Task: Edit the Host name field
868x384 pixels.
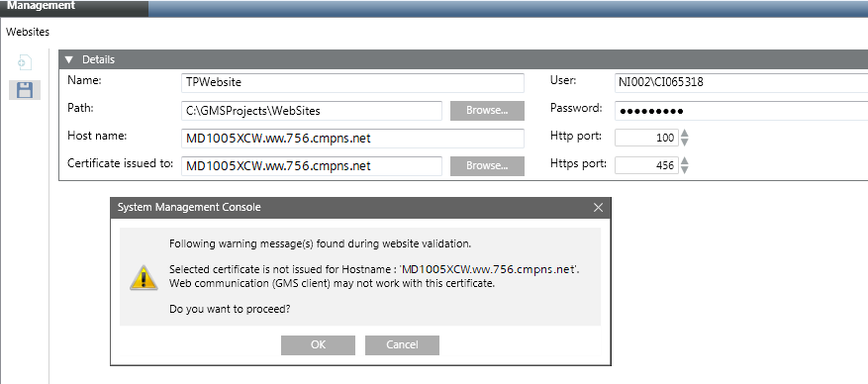Action: coord(352,139)
